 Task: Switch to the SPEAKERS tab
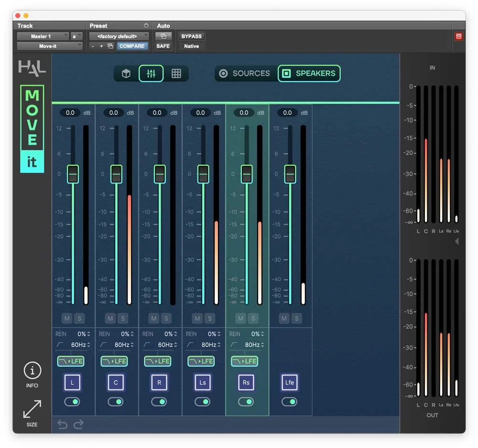coord(309,74)
